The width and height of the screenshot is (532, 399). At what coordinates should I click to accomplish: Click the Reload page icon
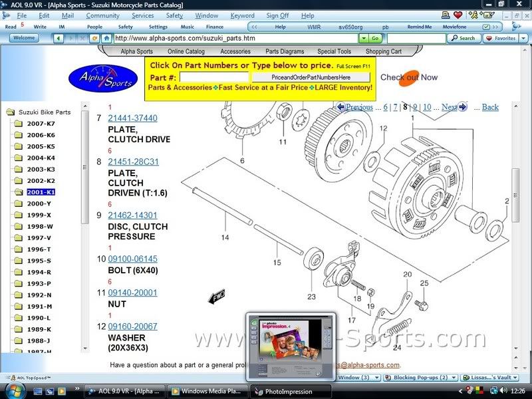click(x=94, y=39)
